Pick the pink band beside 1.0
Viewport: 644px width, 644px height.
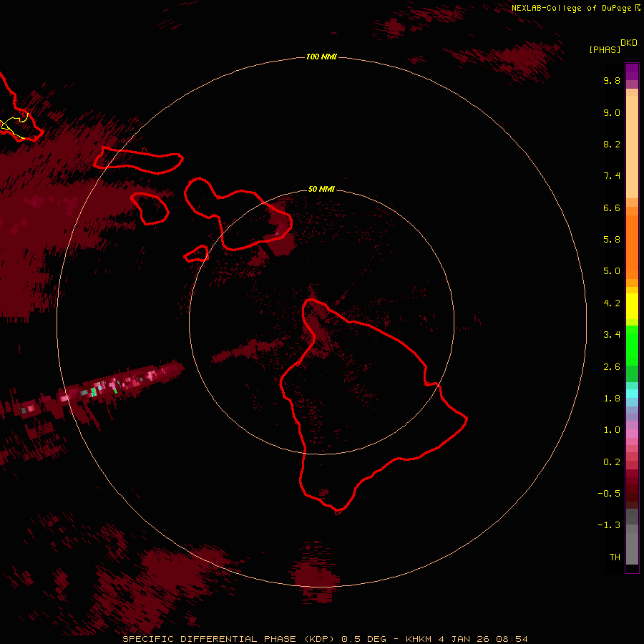pos(632,434)
